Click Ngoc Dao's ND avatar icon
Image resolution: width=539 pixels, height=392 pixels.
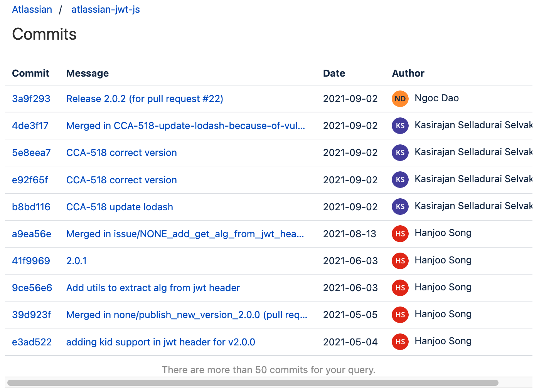[x=400, y=99]
